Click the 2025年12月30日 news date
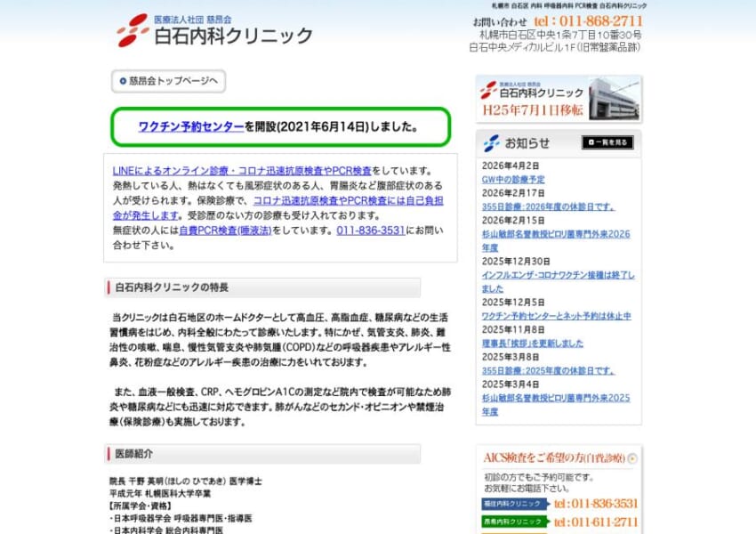The image size is (756, 534). [515, 262]
